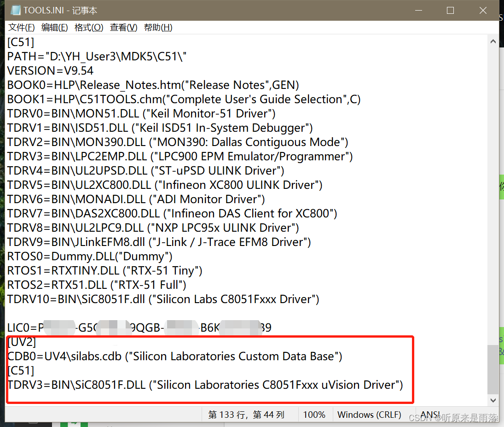Screen dimensions: 504x427
Task: Open the 文件 (File) menu
Action: [21, 27]
